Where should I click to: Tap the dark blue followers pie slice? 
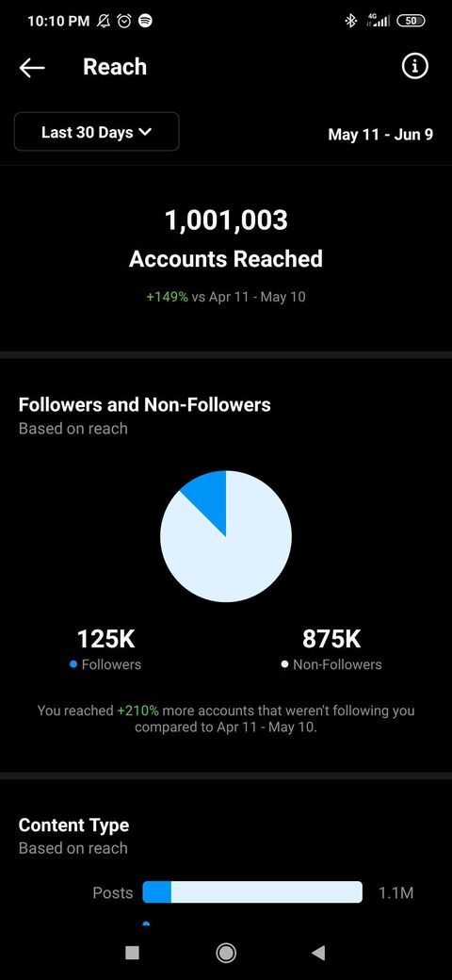pyautogui.click(x=208, y=498)
